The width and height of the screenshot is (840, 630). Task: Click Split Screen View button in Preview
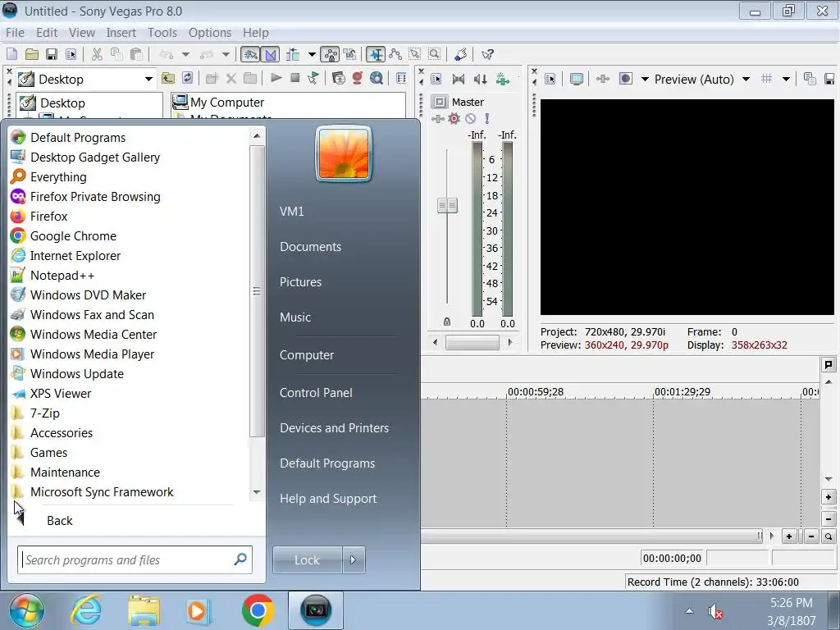pos(625,80)
